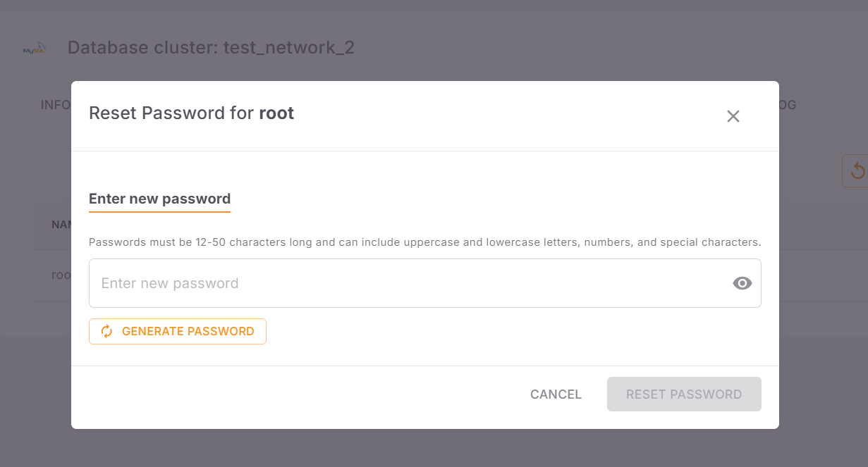
Task: Click the dimmed backdrop below the dialog
Action: tap(434, 449)
